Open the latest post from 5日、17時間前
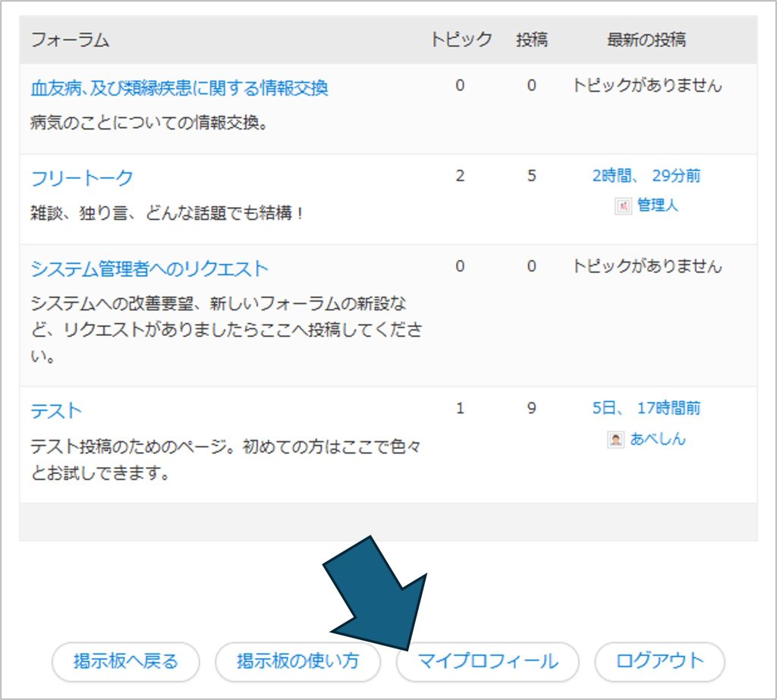The image size is (777, 700). 646,409
